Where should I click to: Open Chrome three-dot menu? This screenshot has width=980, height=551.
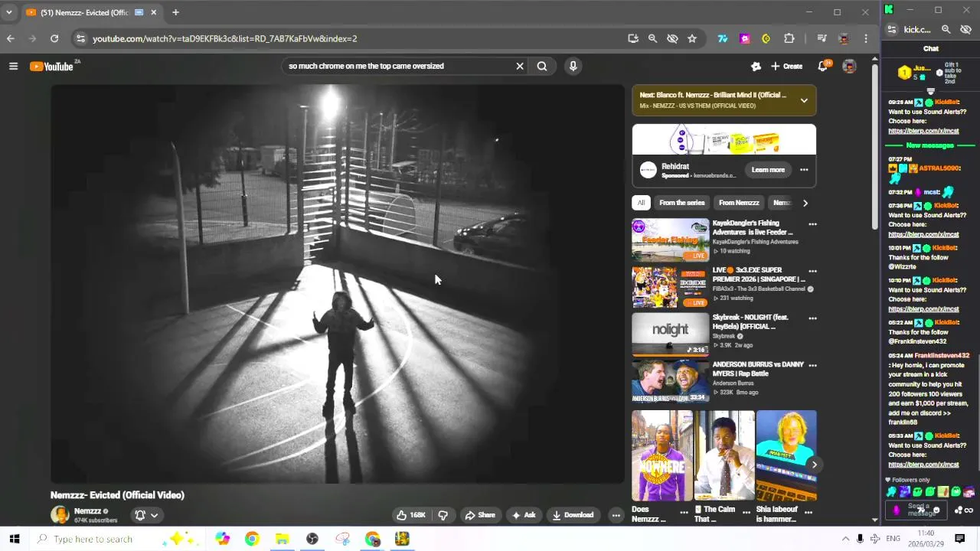pos(866,38)
